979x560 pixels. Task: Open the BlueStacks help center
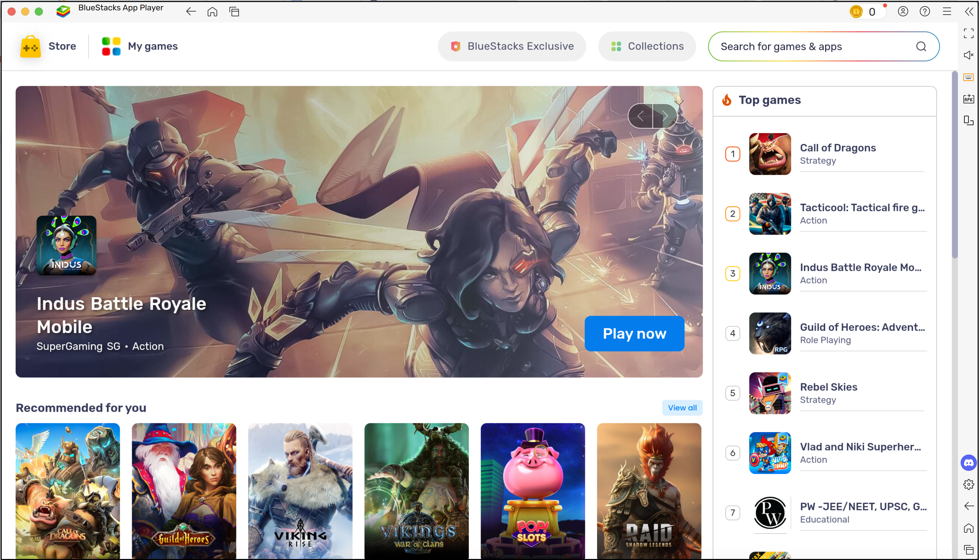(924, 12)
